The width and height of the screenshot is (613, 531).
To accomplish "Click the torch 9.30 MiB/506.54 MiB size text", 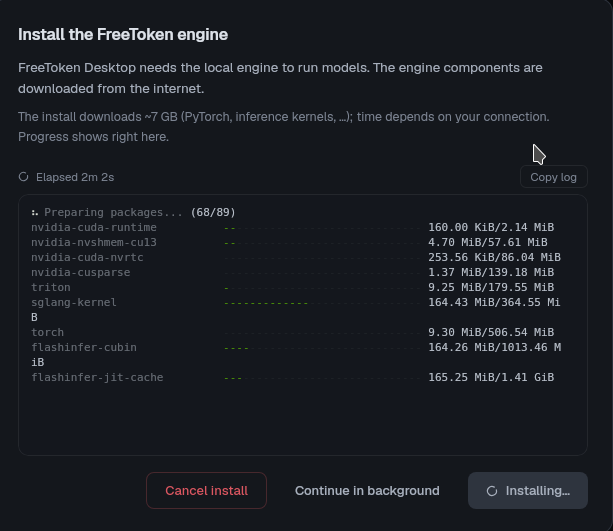I will click(491, 332).
